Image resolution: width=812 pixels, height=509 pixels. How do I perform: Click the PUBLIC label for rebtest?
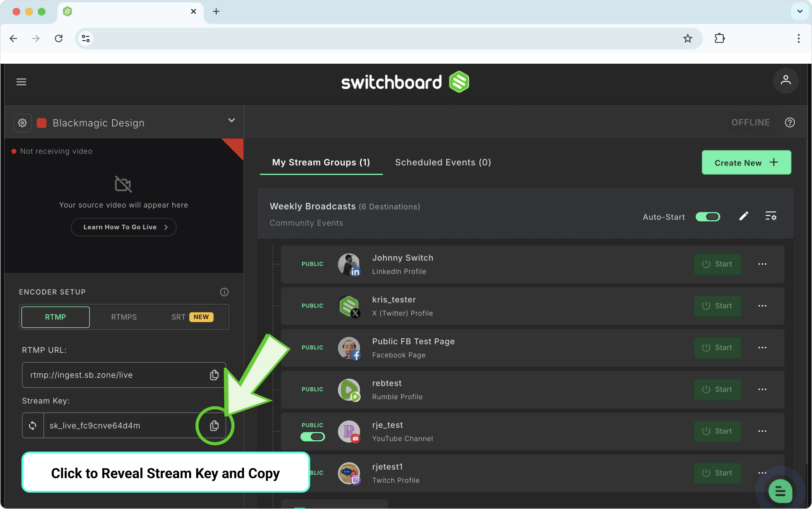(x=312, y=389)
